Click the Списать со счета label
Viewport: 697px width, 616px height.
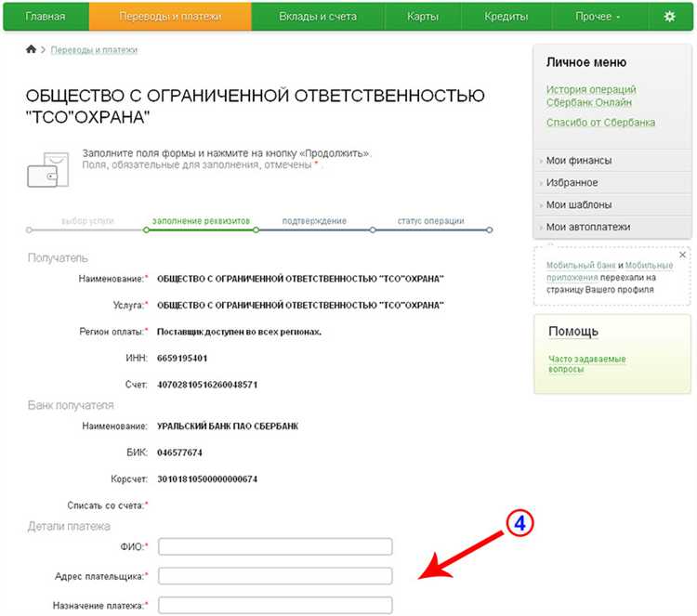click(x=107, y=505)
